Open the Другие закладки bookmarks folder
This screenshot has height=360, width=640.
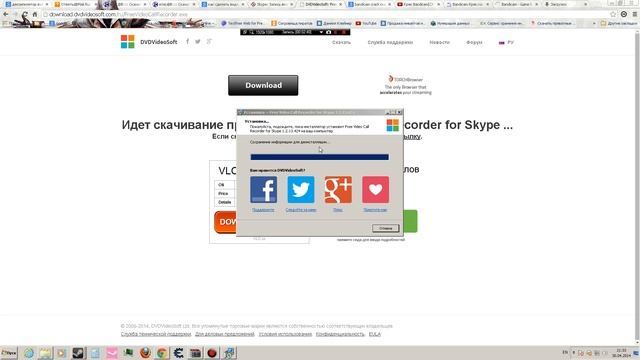tap(618, 23)
